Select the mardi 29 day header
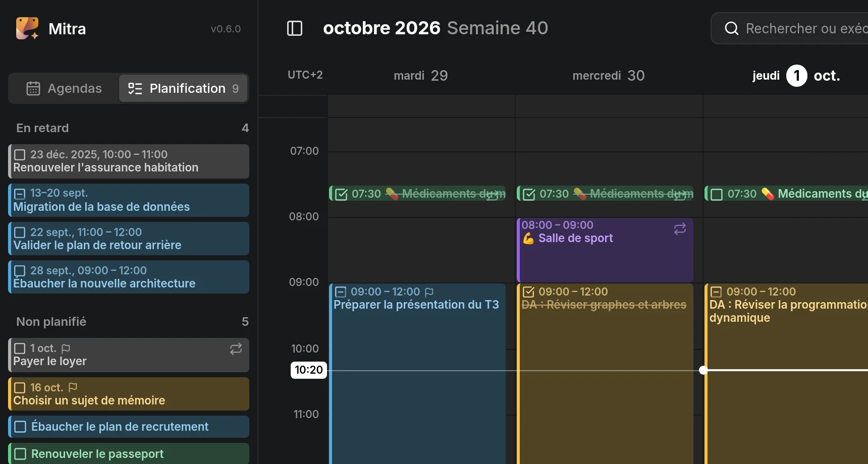Viewport: 868px width, 464px height. pos(421,76)
